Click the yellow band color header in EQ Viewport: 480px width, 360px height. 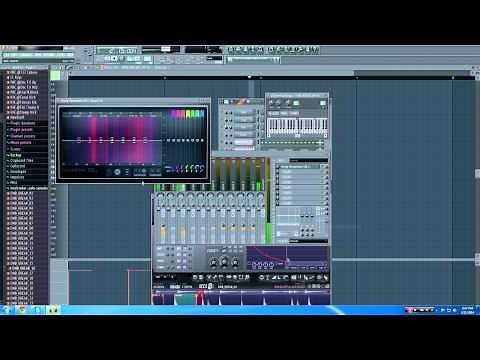188,114
